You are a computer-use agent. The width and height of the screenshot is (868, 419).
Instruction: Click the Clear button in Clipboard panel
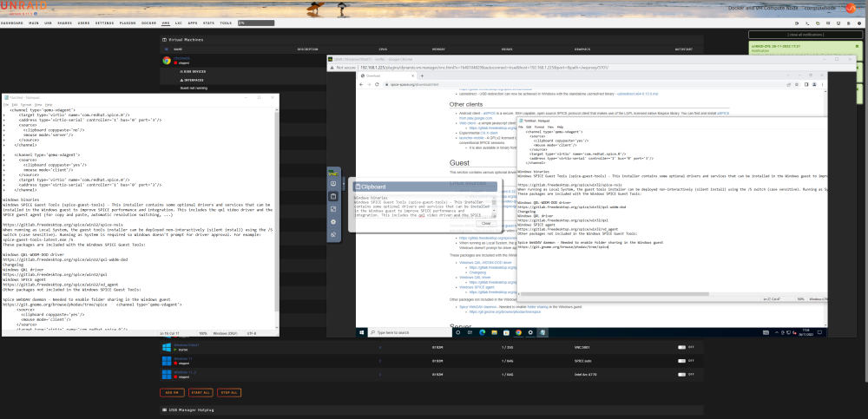(486, 223)
